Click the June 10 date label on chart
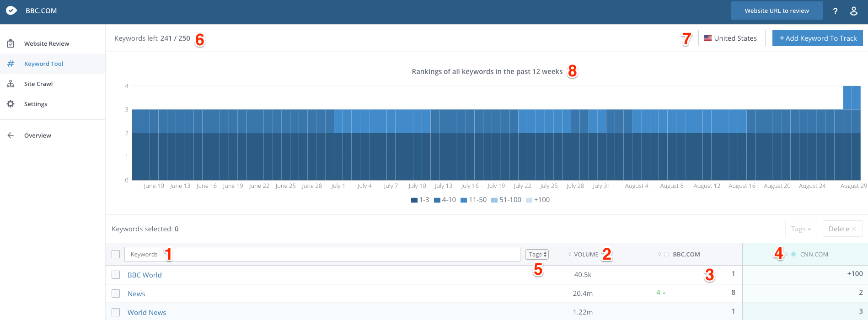Image resolution: width=868 pixels, height=320 pixels. [x=154, y=186]
